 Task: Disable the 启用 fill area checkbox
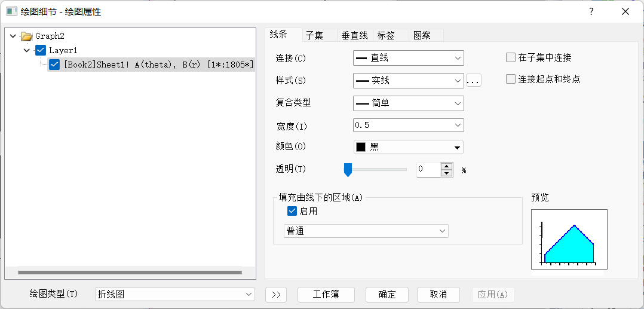[292, 211]
